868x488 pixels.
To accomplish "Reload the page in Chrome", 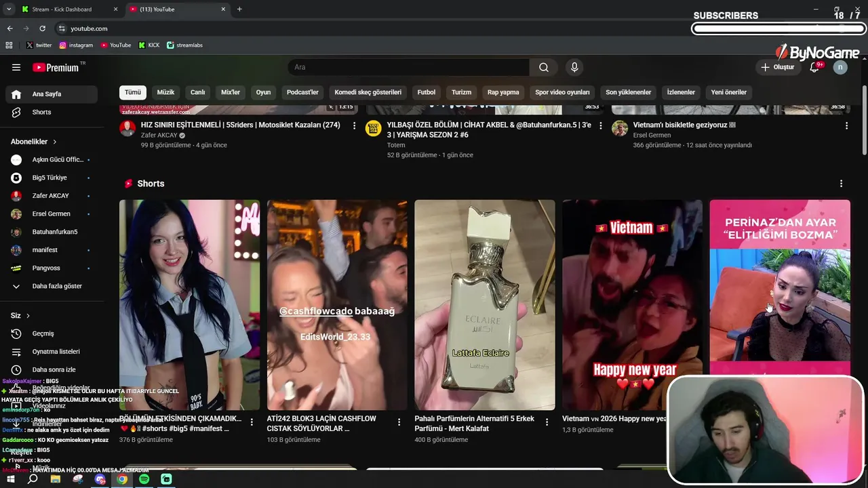I will click(x=42, y=28).
